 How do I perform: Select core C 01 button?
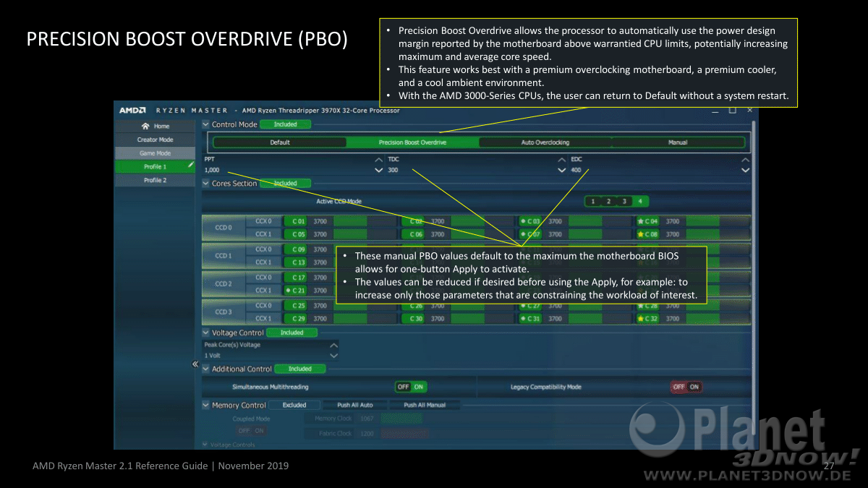(x=297, y=221)
